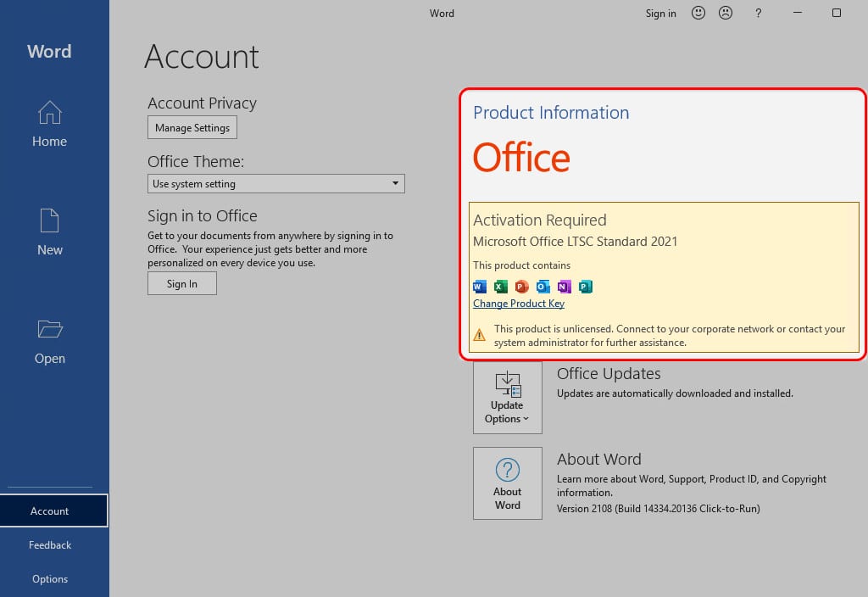868x597 pixels.
Task: Select the Account tab in sidebar
Action: tap(53, 511)
